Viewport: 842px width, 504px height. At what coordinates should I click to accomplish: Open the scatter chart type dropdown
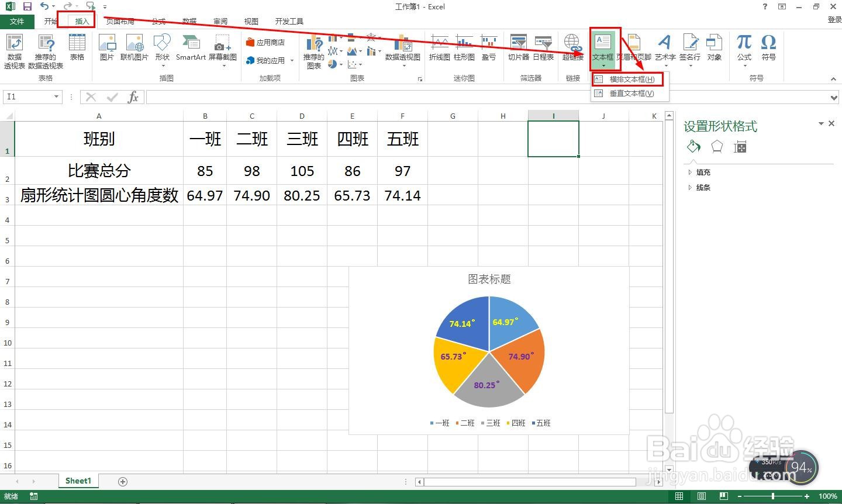[355, 64]
